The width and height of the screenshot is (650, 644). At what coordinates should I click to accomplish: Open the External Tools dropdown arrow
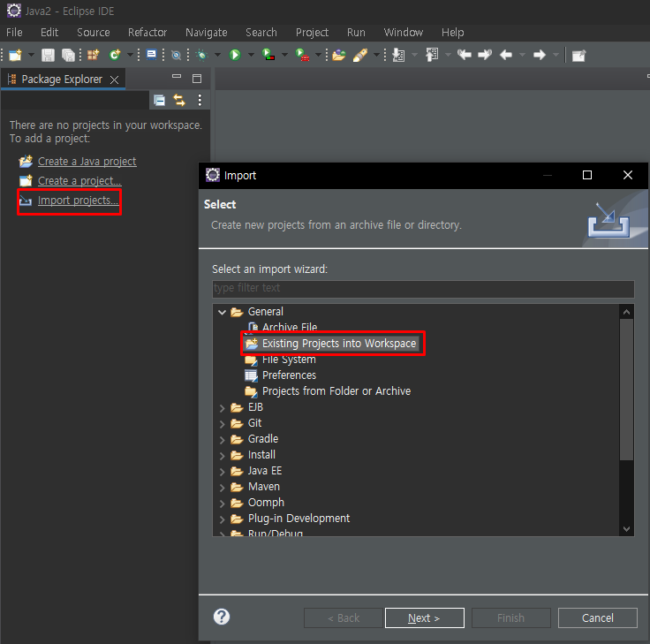point(318,55)
